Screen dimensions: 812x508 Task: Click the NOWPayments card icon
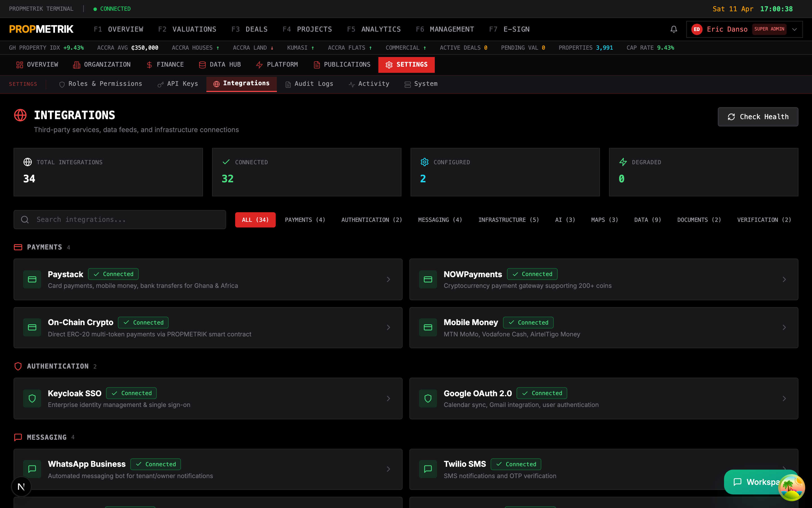[x=428, y=279]
